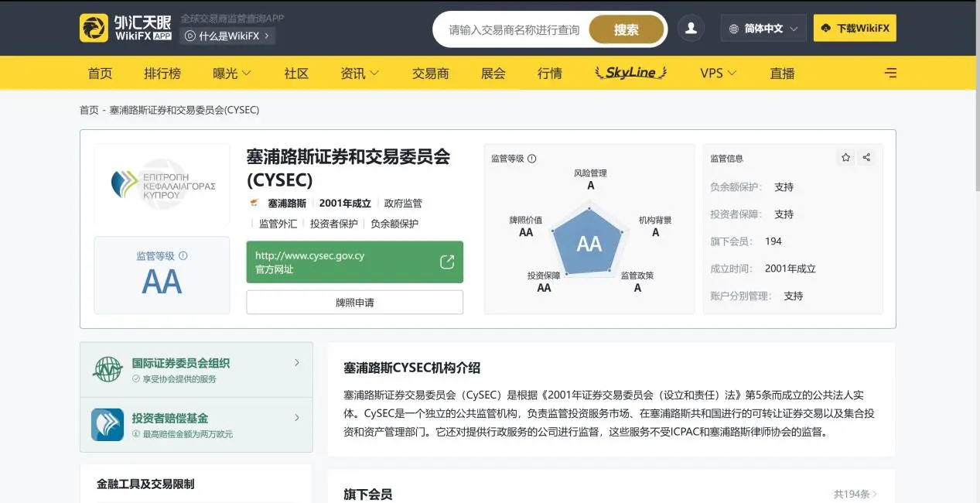
Task: Click the broker name search input field
Action: 514,29
